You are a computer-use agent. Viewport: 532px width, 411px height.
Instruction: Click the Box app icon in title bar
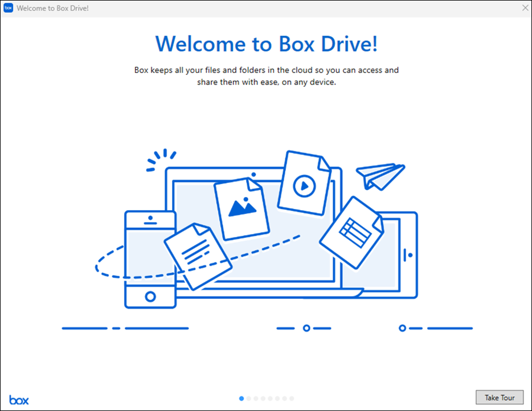(8, 8)
